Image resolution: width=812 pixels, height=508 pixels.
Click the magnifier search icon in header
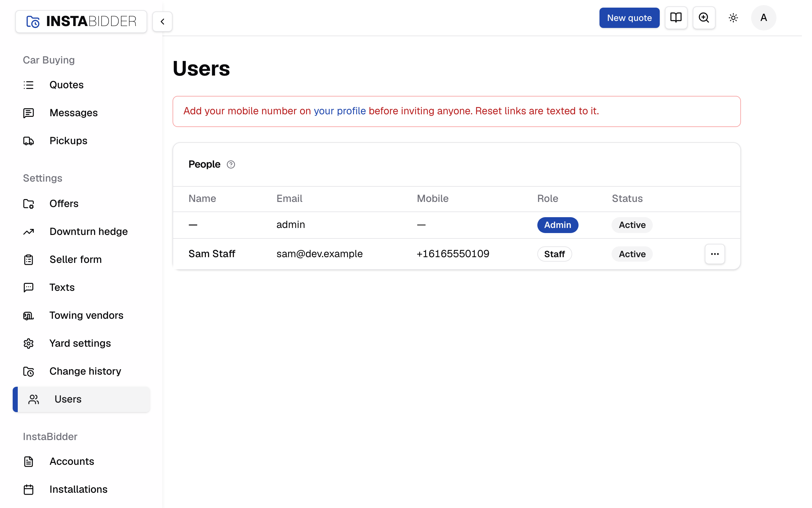click(704, 18)
